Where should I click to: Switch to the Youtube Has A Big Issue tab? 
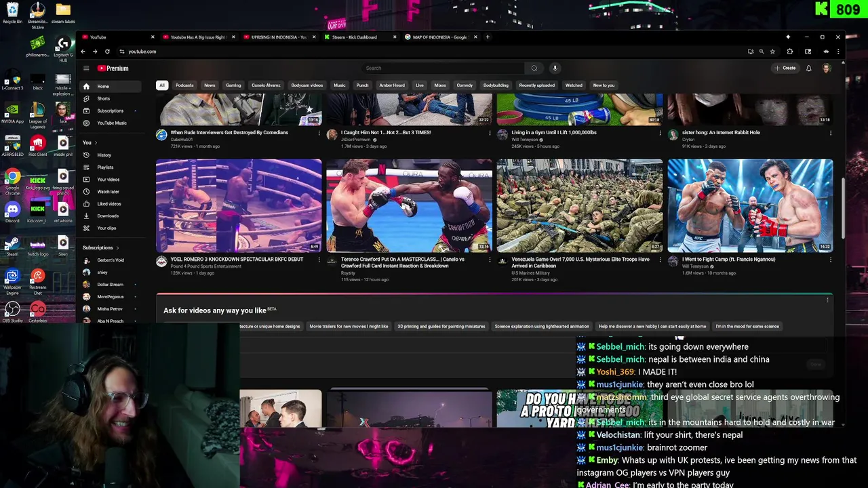click(197, 37)
